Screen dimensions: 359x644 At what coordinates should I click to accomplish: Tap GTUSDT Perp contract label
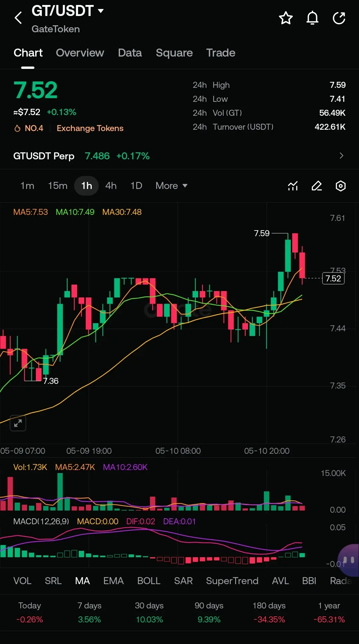(x=44, y=156)
